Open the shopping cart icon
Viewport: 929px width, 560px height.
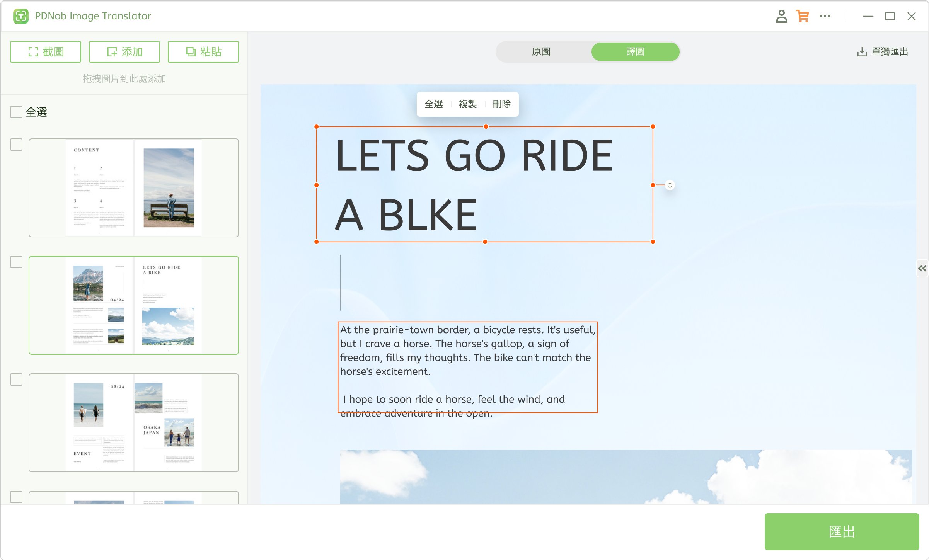click(x=803, y=16)
